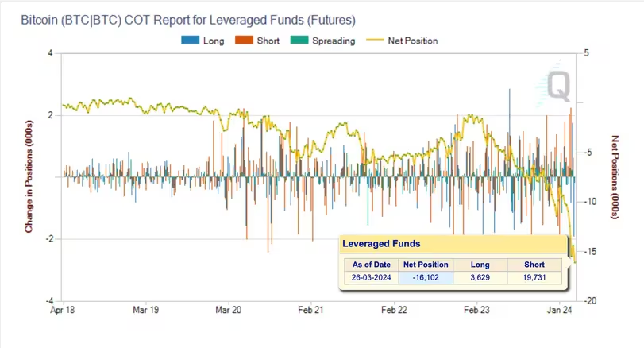Click the Feb 21 axis label
Screen dimensions: 644x348
(x=310, y=310)
